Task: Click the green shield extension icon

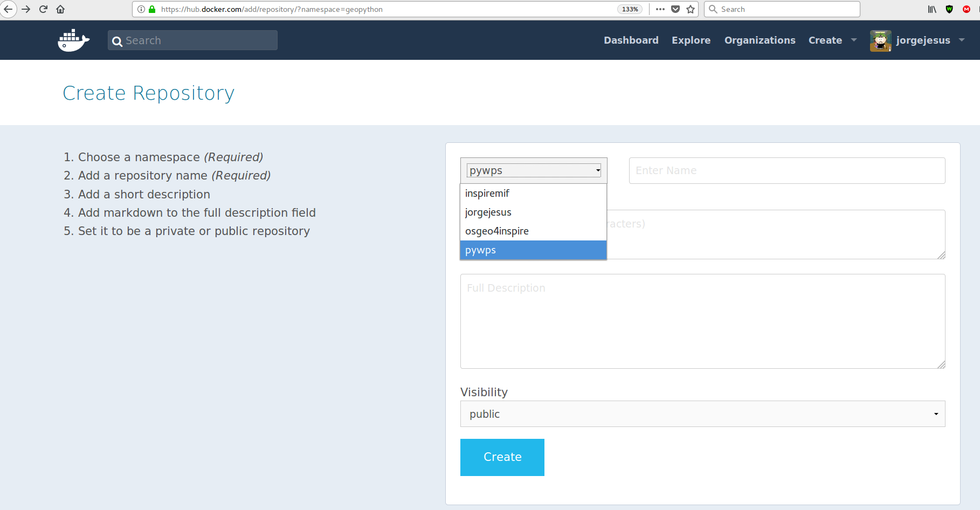Action: (x=949, y=9)
